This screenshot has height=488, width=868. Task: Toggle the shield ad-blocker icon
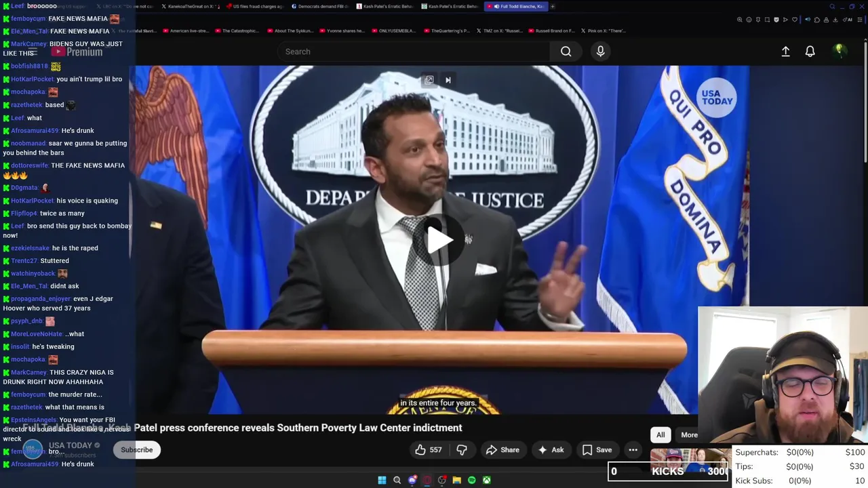(x=776, y=20)
